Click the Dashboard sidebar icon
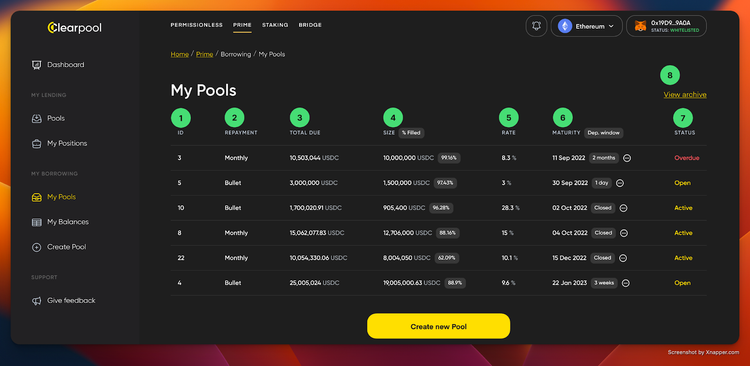 tap(36, 65)
